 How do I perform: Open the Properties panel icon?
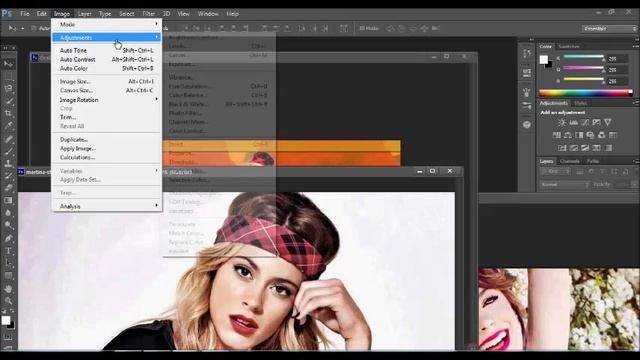(x=527, y=73)
